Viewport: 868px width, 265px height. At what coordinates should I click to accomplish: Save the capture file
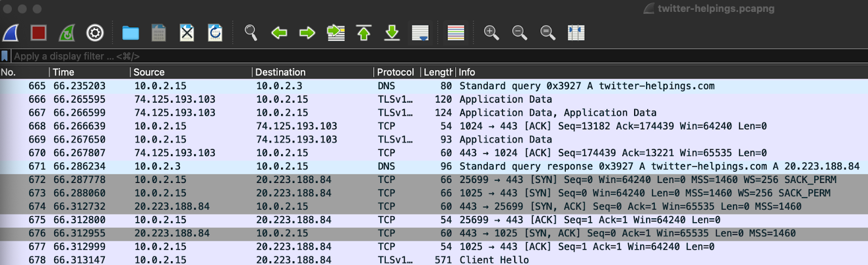click(x=158, y=33)
